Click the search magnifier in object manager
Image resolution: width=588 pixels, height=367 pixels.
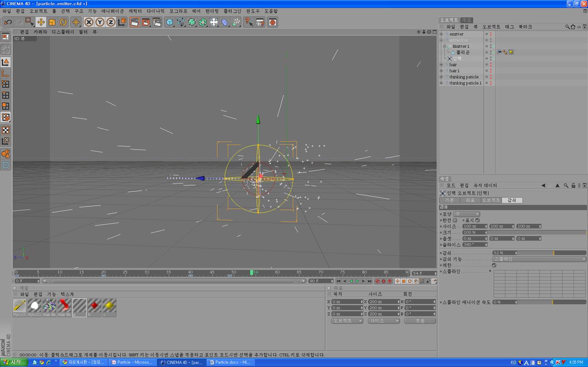point(567,27)
